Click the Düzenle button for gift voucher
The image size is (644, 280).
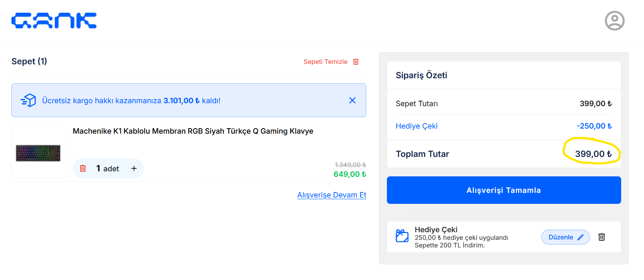[565, 237]
